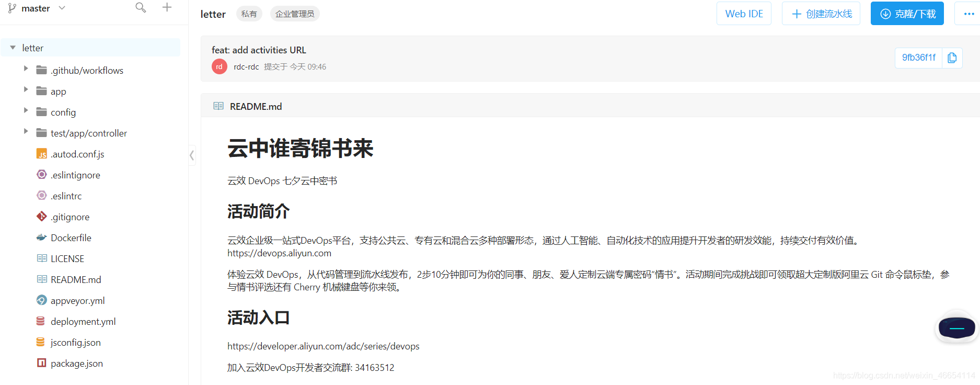Click the Docker whale icon
980x385 pixels.
pyautogui.click(x=42, y=237)
